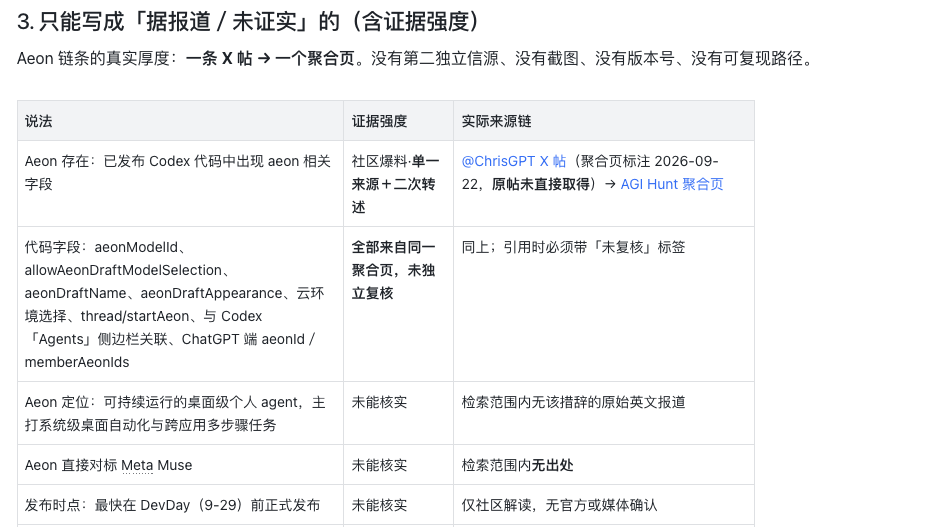This screenshot has height=527, width=925.
Task: Click the cell starting with Aeon 存在
Action: tap(181, 184)
